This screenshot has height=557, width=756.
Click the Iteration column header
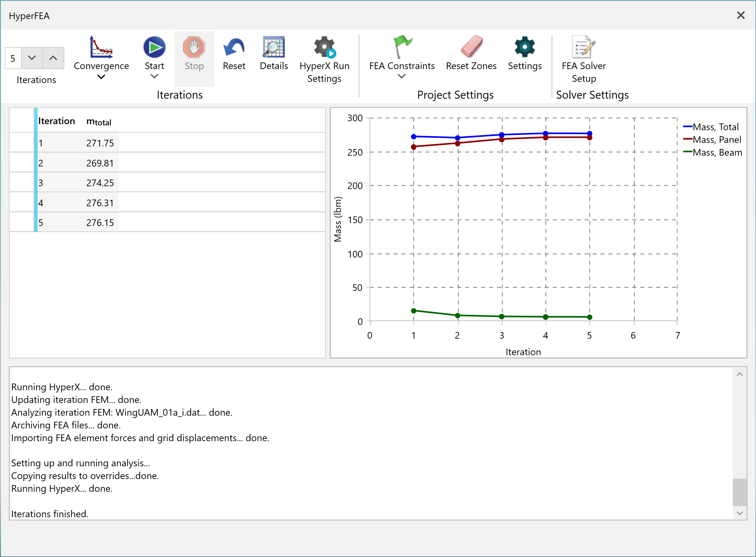[x=56, y=121]
